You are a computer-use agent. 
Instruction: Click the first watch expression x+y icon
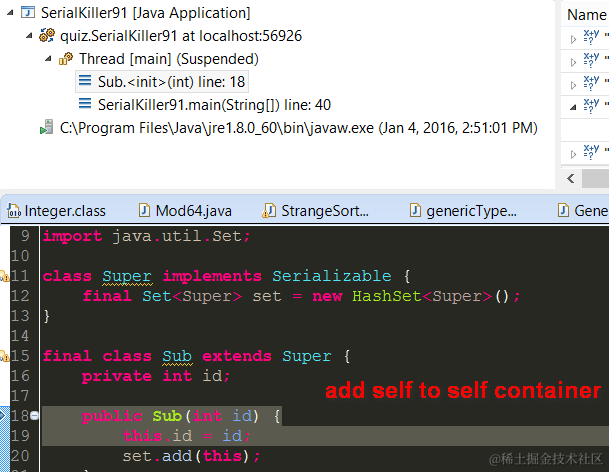[592, 37]
